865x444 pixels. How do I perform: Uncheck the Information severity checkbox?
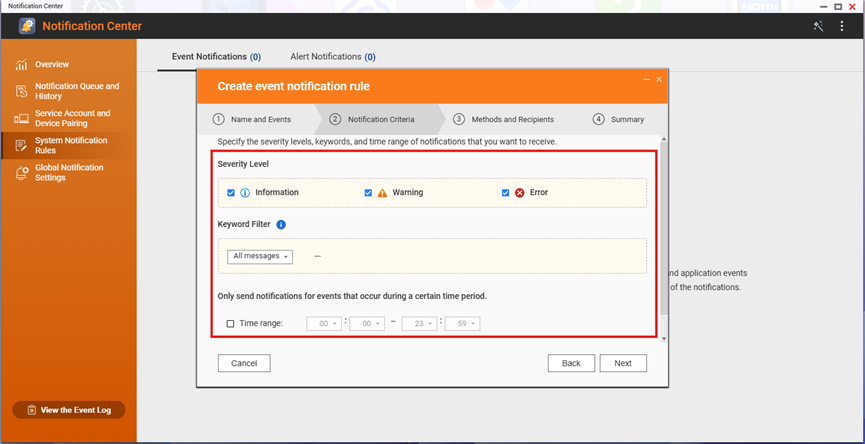click(x=231, y=193)
